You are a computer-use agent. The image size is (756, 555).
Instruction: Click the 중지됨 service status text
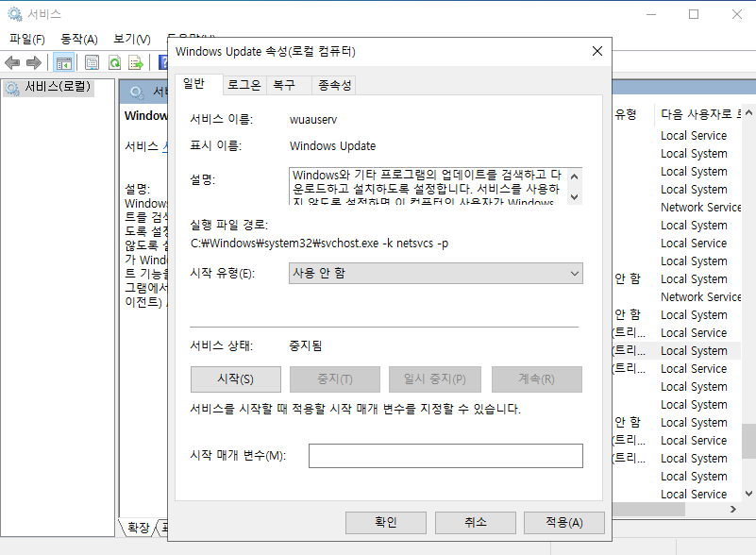click(305, 345)
